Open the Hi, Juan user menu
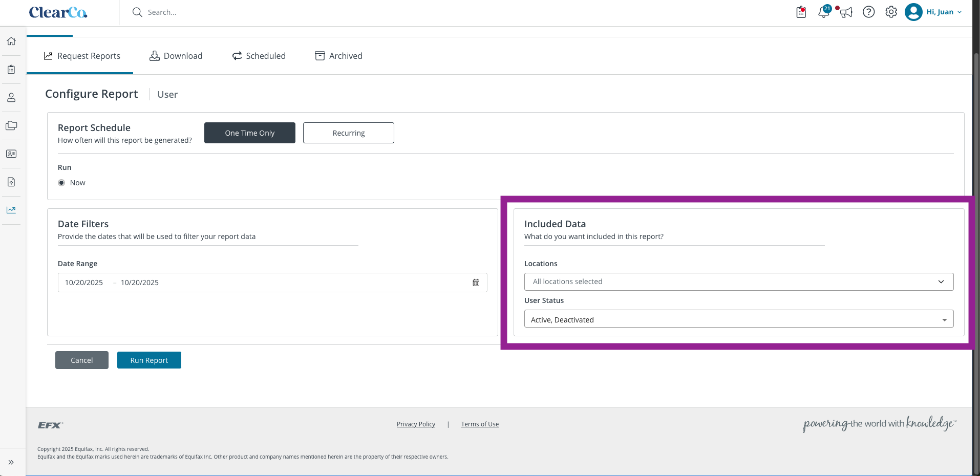The width and height of the screenshot is (980, 476). [x=934, y=12]
